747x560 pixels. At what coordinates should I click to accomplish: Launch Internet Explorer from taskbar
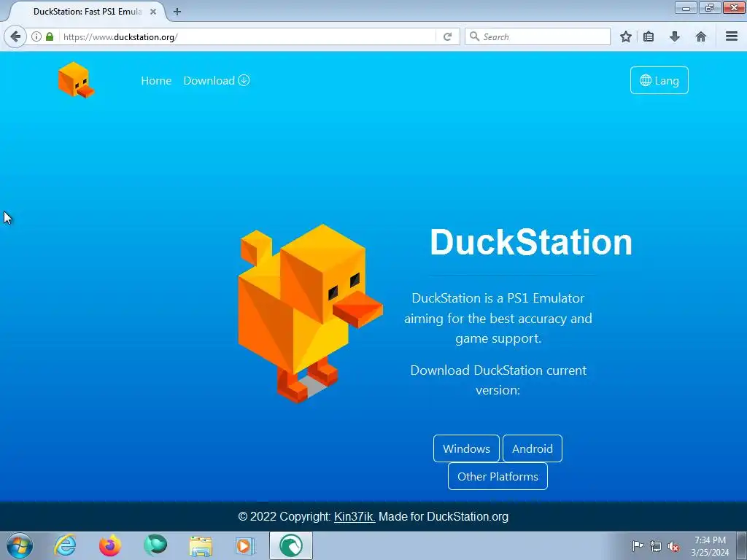coord(65,545)
